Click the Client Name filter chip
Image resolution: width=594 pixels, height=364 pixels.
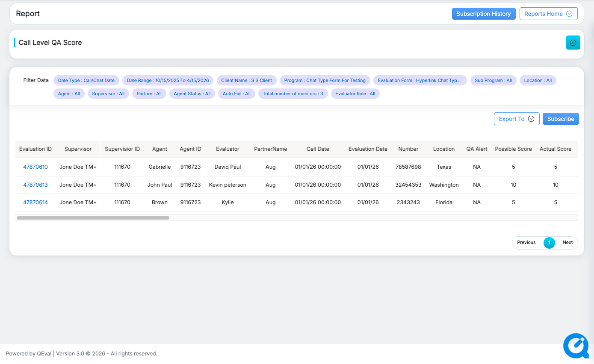pos(246,80)
